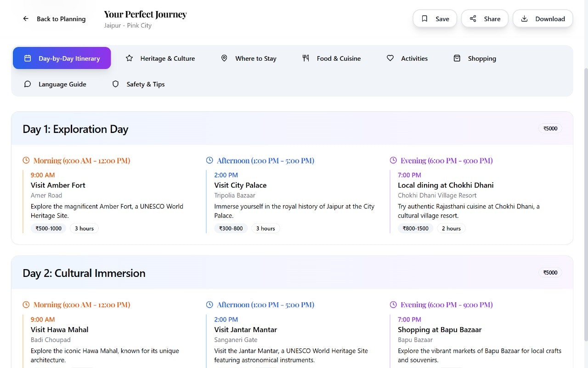
Task: Click the Day 1 Afternoon (1:00 PM - 5:00 PM) header
Action: point(266,161)
